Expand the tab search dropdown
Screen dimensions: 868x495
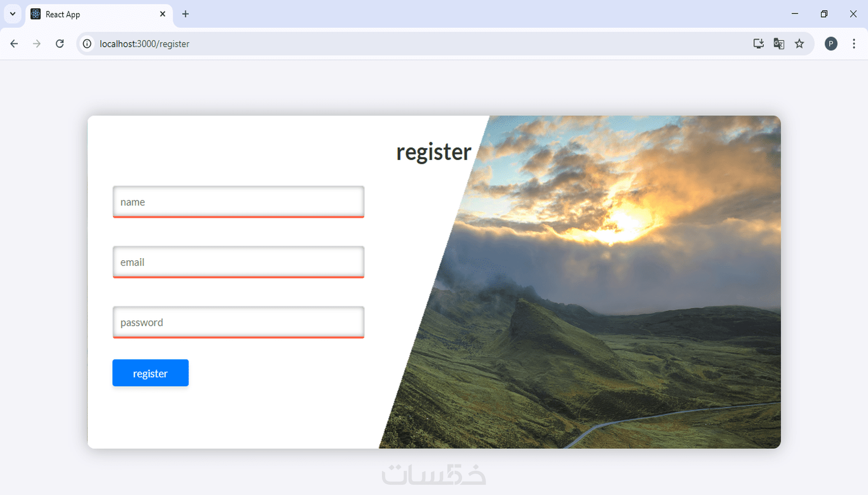[x=13, y=14]
